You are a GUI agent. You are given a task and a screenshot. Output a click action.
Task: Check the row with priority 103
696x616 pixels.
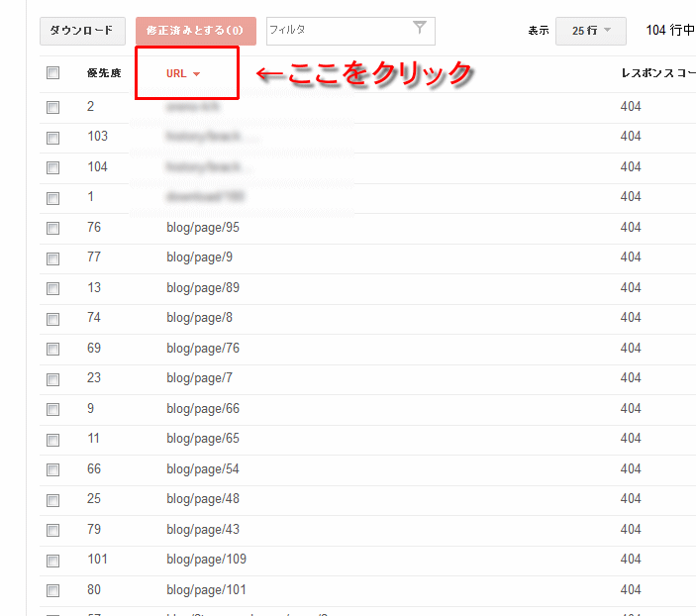[x=52, y=138]
